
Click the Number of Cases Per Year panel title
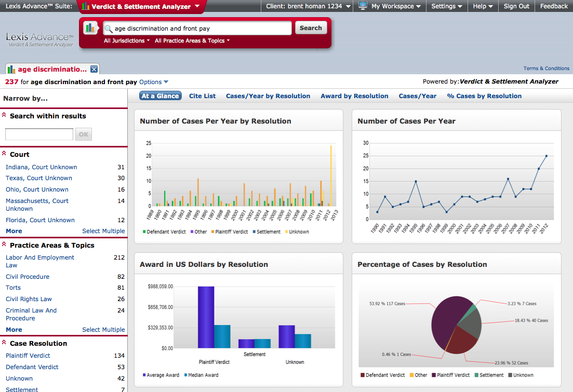(x=406, y=121)
